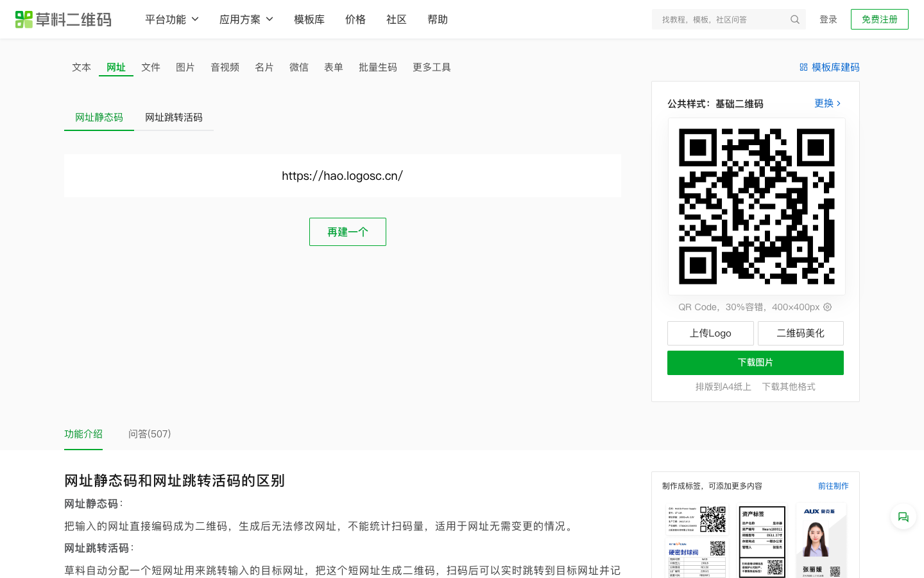Click the 上传Logo button
Image resolution: width=924 pixels, height=578 pixels.
pos(710,333)
